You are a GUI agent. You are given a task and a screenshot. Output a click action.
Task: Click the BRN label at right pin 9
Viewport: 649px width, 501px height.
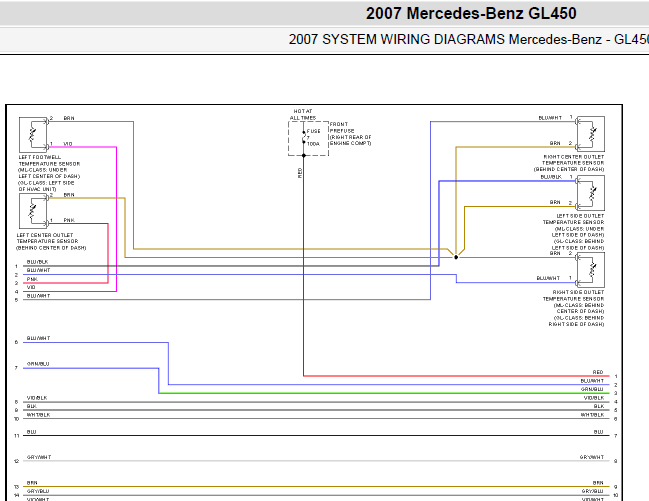[x=598, y=483]
